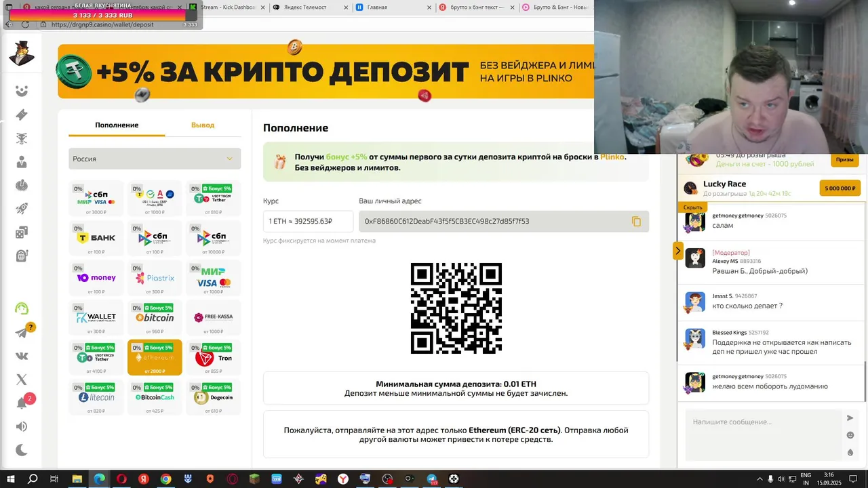This screenshot has height=488, width=868.
Task: Click the casino mascot logo in sidebar
Action: click(x=22, y=53)
